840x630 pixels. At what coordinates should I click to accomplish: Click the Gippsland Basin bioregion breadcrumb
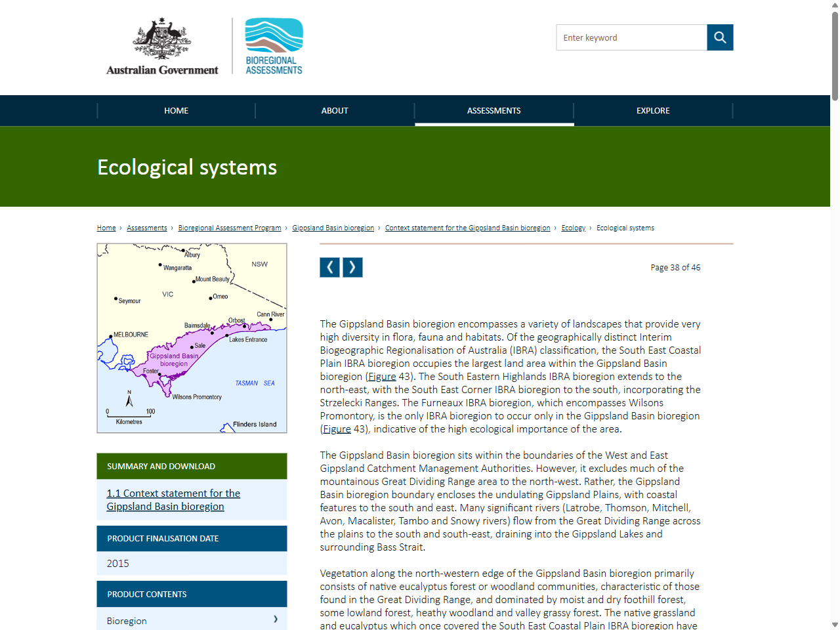click(333, 228)
